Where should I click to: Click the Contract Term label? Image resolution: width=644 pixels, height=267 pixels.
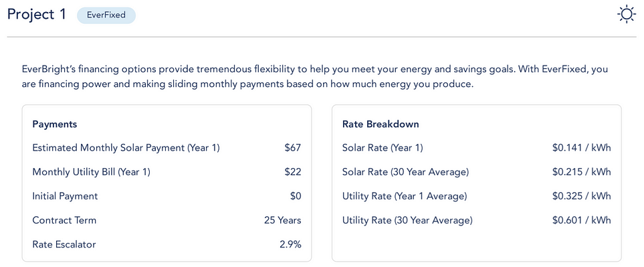pos(64,220)
